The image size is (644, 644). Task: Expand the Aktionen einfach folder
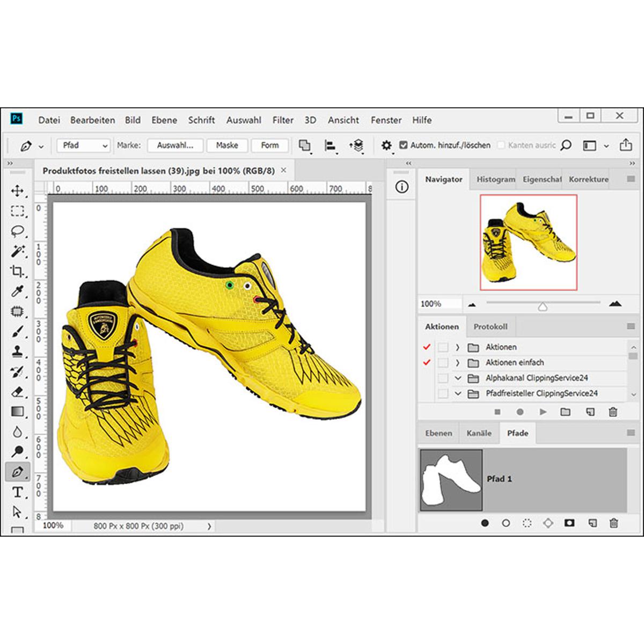pos(457,363)
